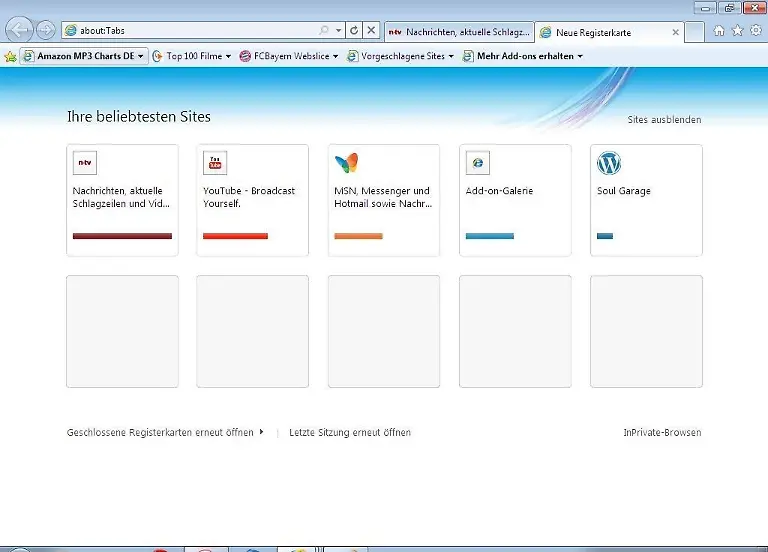768x552 pixels.
Task: Click the forward navigation arrow
Action: pos(45,31)
